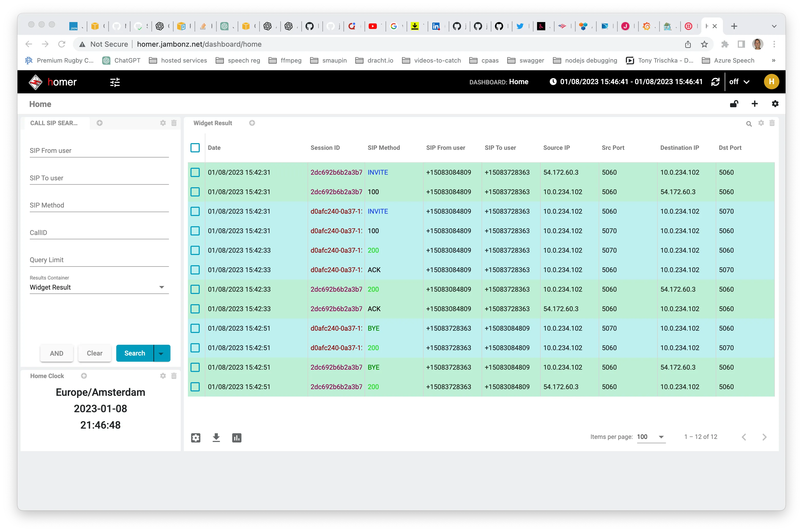803x532 pixels.
Task: Click the refresh icon next to the time range
Action: [x=715, y=82]
